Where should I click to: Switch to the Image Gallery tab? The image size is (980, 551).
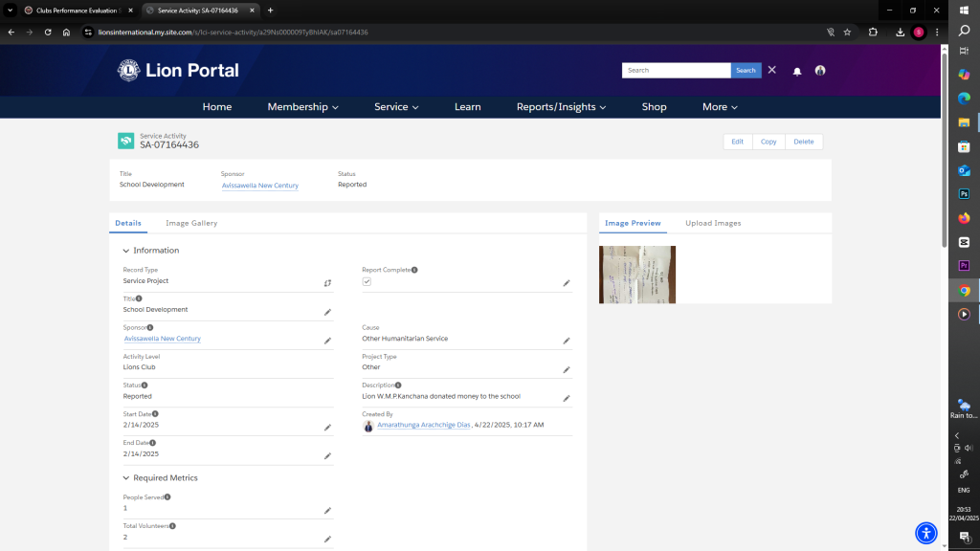pos(191,223)
